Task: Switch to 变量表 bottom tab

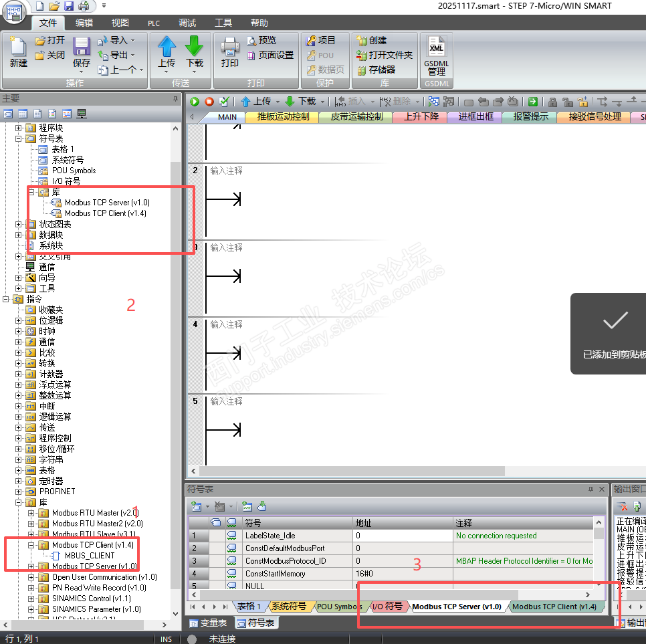Action: 209,623
